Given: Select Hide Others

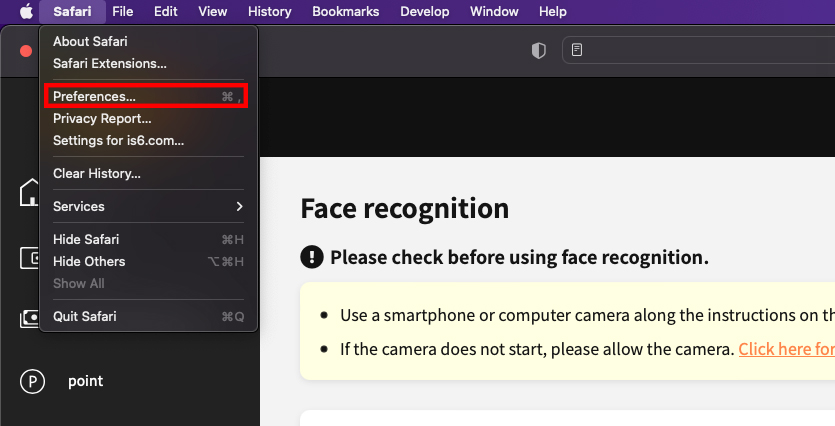Looking at the screenshot, I should point(148,261).
